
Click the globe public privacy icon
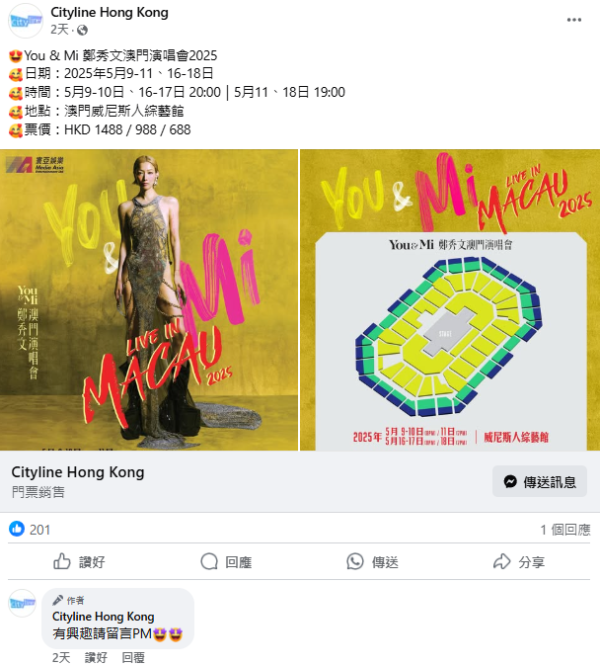coord(82,30)
